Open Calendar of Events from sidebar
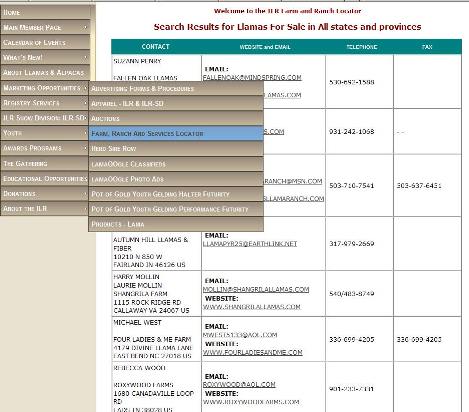 tap(45, 43)
